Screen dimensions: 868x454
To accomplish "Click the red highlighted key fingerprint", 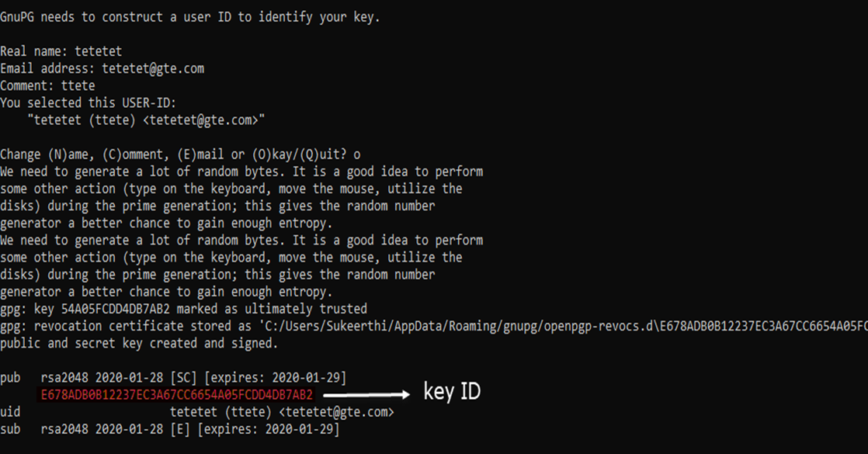I will pos(176,395).
